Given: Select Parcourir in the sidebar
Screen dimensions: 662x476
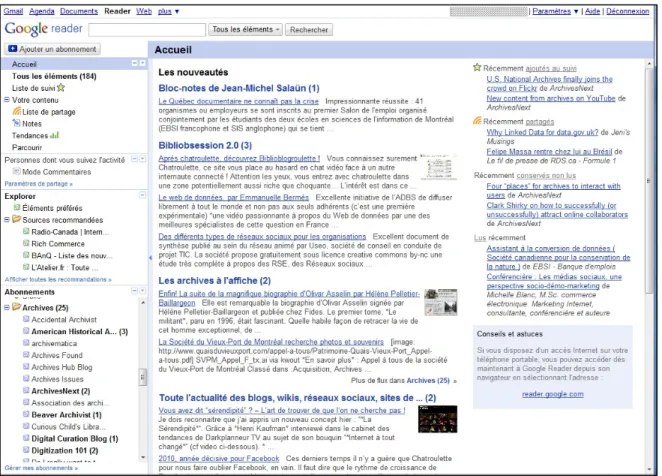Looking at the screenshot, I should click(x=27, y=147).
